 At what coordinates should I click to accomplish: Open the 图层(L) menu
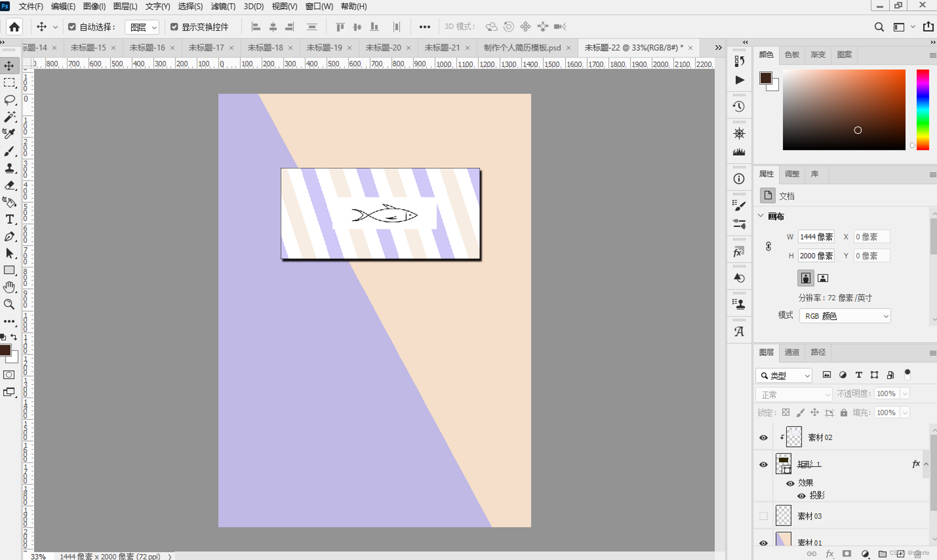click(x=125, y=6)
